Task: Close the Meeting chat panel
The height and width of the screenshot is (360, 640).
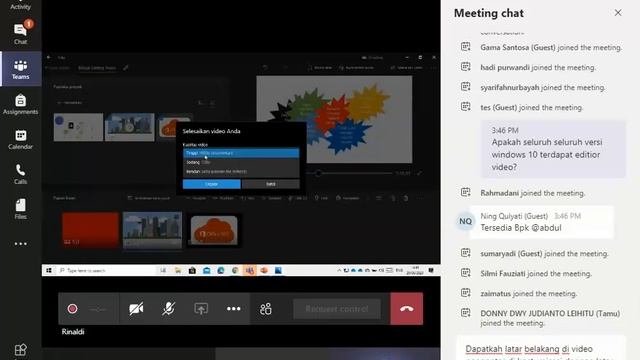Action: [x=618, y=13]
